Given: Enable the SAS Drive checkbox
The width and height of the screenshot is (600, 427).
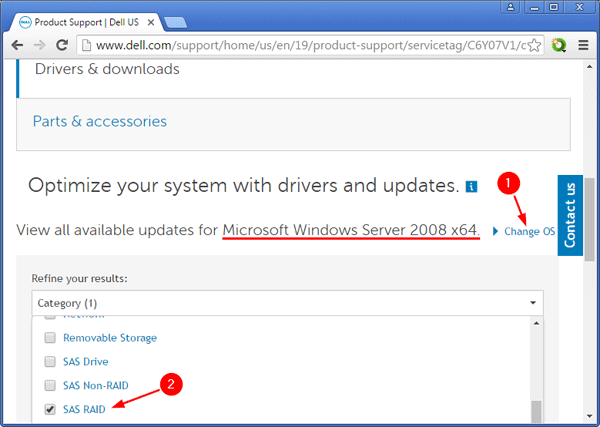Looking at the screenshot, I should click(x=50, y=361).
